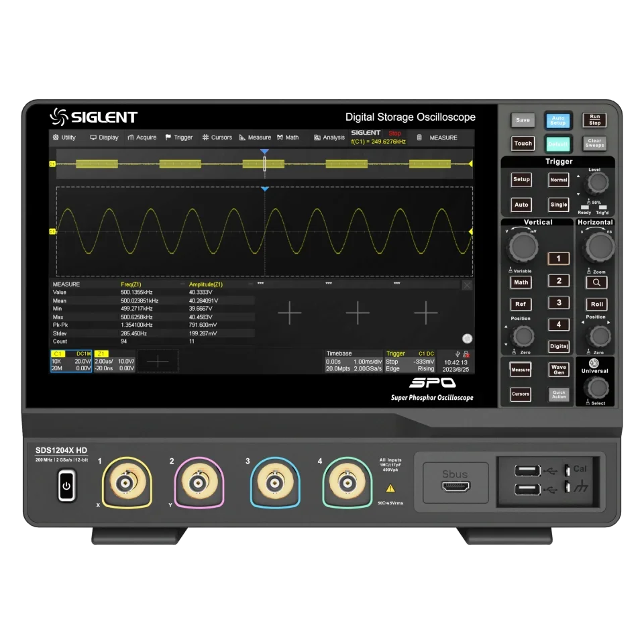Select Single trigger mode
Viewport: 644px width, 644px height.
(x=559, y=205)
